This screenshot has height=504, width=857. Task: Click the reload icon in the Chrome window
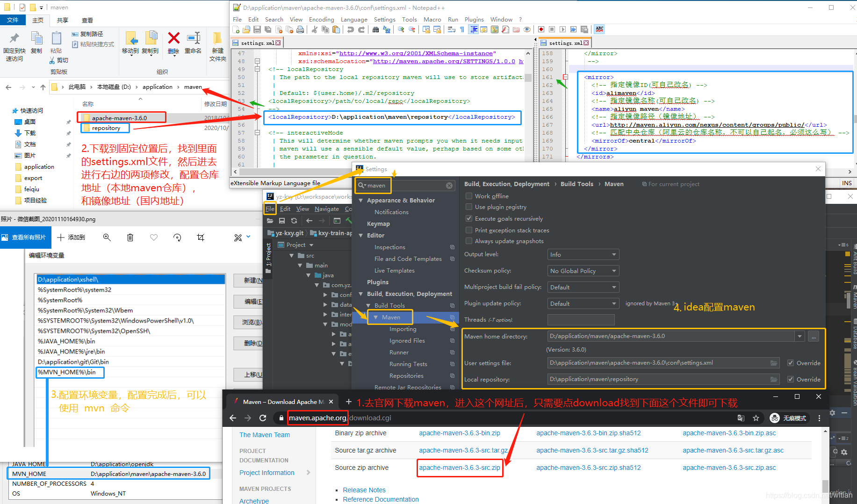tap(263, 418)
